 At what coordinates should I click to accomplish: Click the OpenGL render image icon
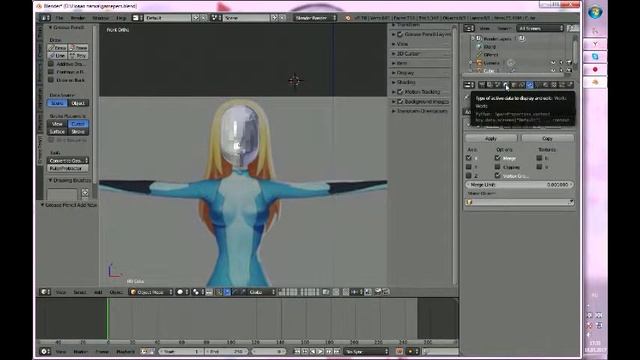point(378,292)
